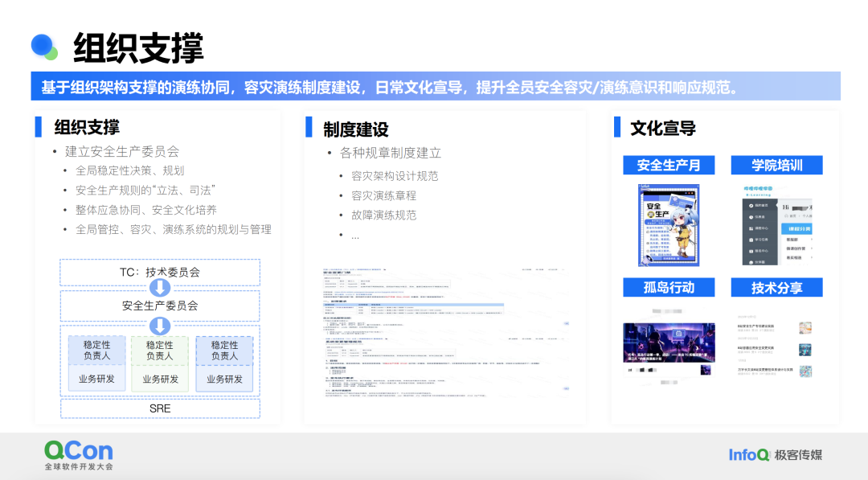Click the green 稳定性负责人 box

[x=159, y=351]
